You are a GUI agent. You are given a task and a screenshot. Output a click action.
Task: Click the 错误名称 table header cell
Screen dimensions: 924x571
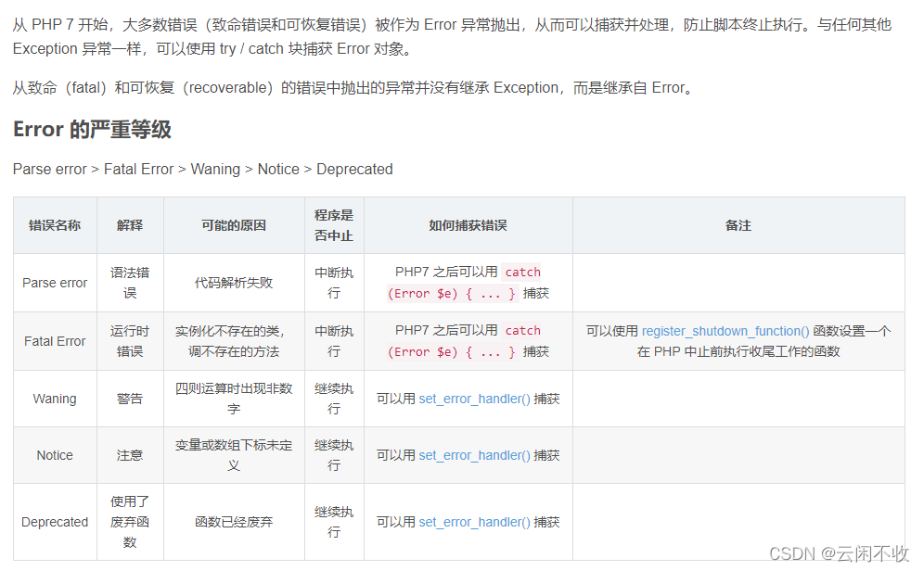[55, 225]
